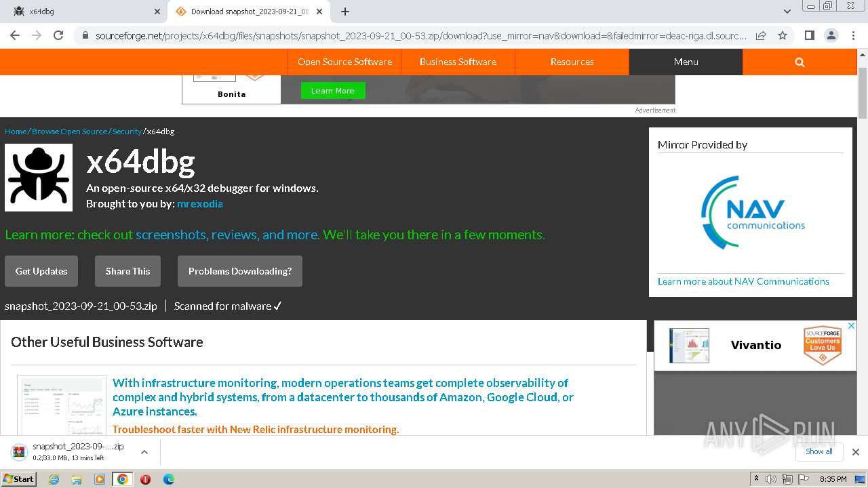Close the downloads bar
868x488 pixels.
856,452
